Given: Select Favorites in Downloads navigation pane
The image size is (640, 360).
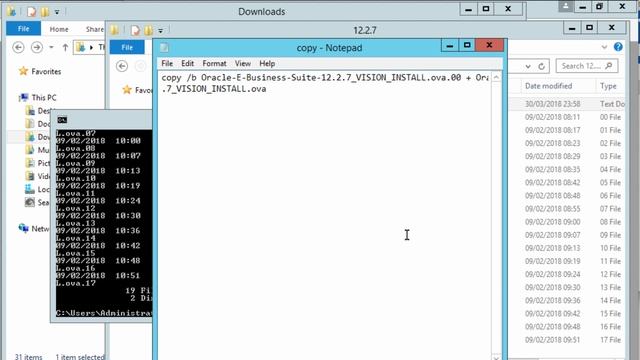Looking at the screenshot, I should click(46, 71).
